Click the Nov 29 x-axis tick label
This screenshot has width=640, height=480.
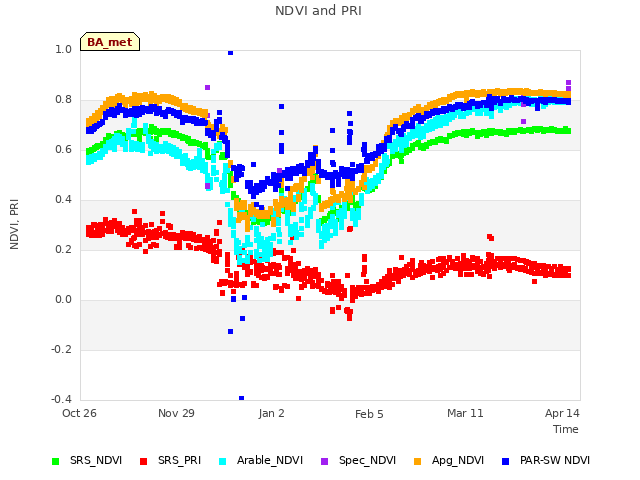pos(176,413)
